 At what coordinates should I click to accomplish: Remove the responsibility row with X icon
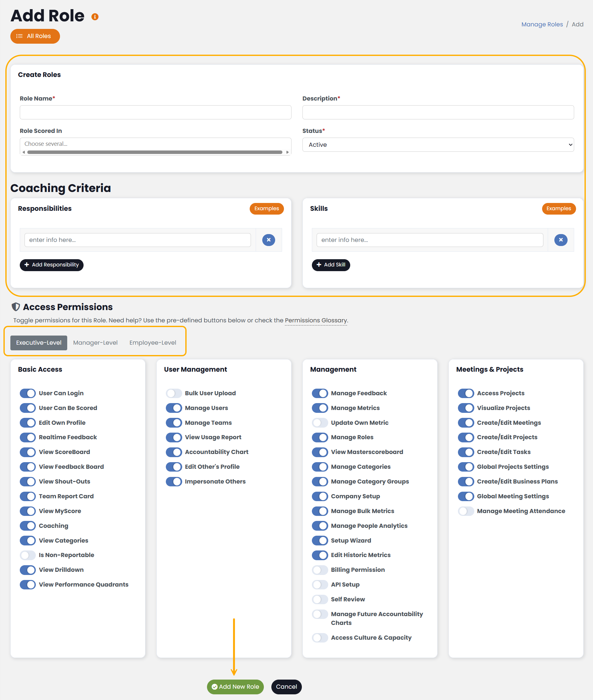coord(268,240)
